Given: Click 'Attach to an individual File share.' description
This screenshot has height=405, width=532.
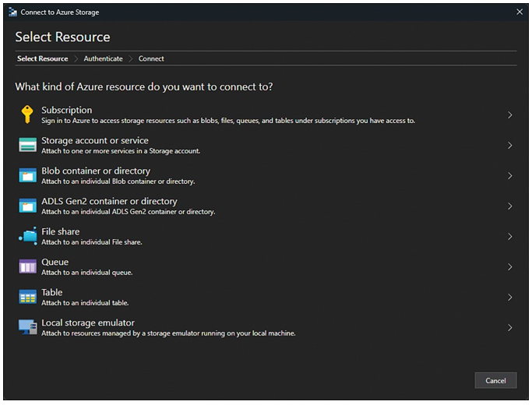Looking at the screenshot, I should pyautogui.click(x=92, y=242).
